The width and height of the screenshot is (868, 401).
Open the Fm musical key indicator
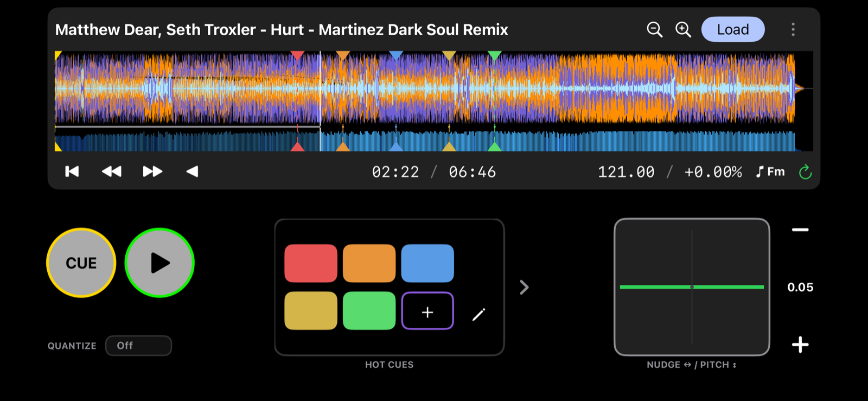point(770,172)
